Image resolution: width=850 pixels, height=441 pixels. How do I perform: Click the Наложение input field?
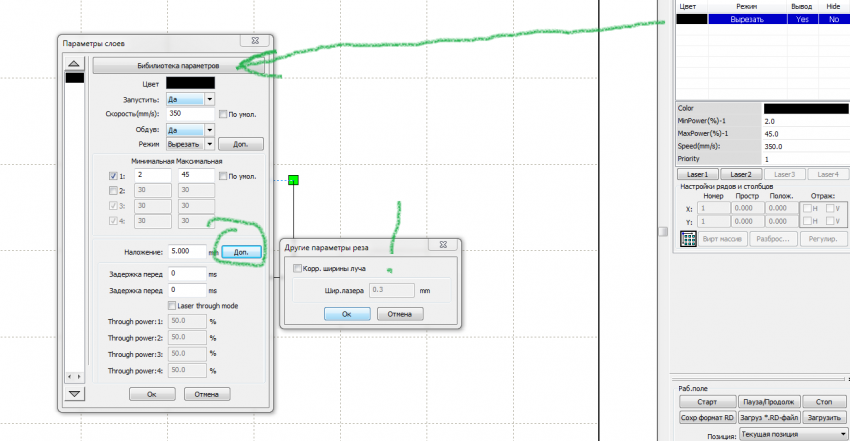(186, 251)
